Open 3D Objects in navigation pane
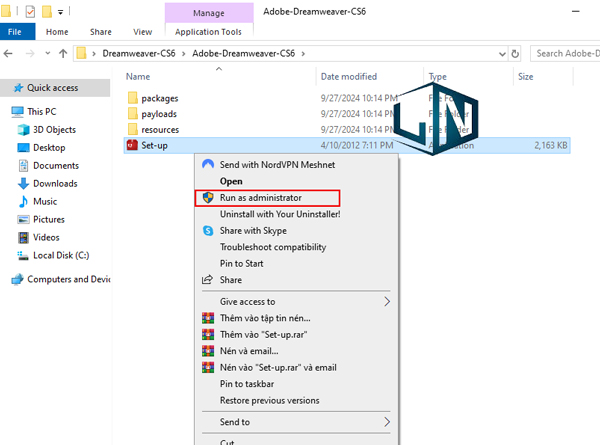The width and height of the screenshot is (600, 445). click(54, 130)
